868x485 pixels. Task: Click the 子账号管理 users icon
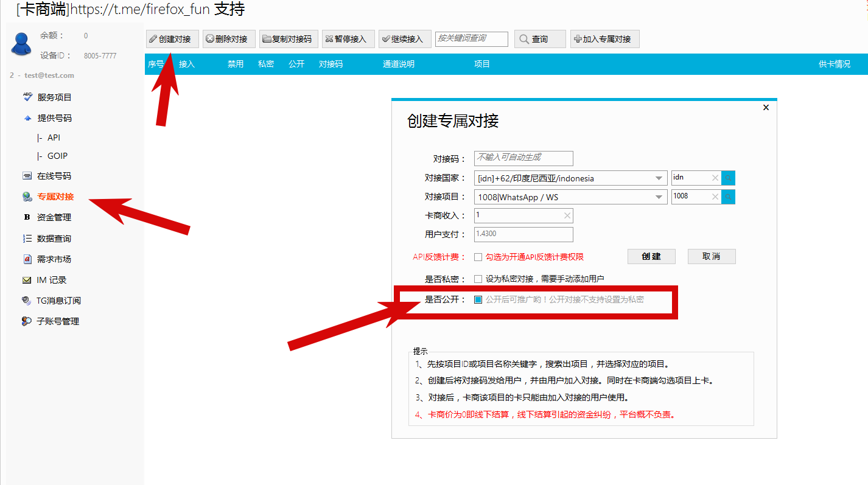coord(27,321)
